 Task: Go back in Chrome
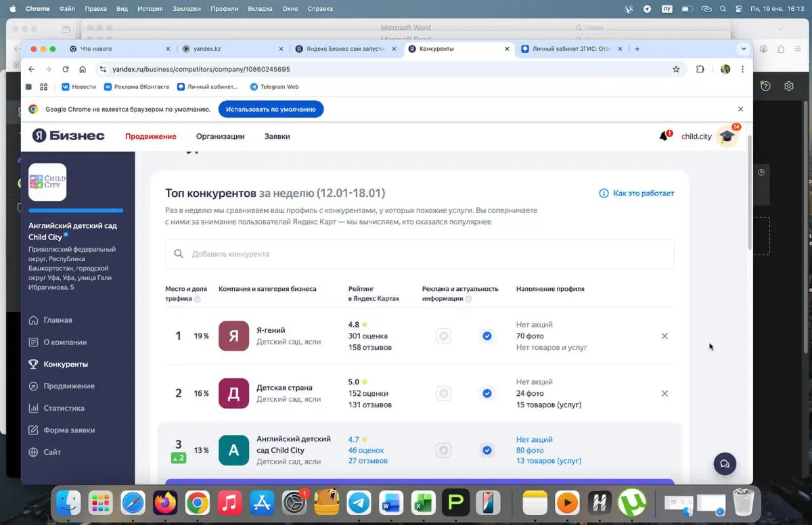[31, 69]
